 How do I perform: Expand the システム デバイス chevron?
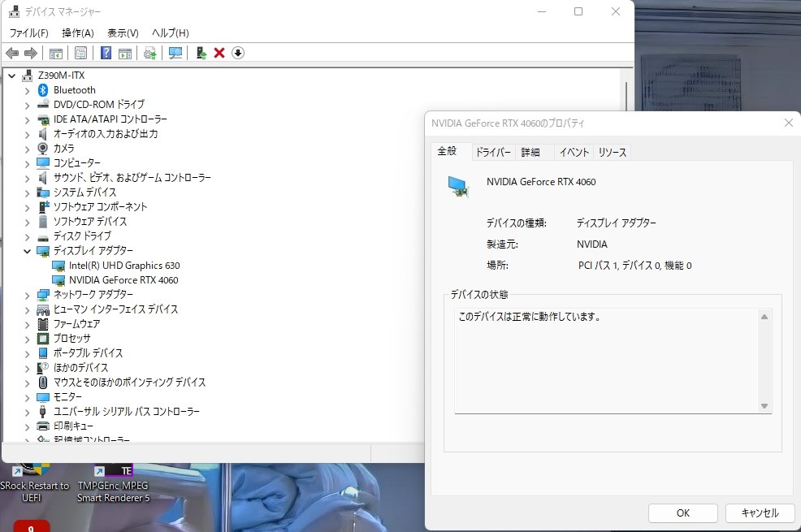tap(27, 192)
